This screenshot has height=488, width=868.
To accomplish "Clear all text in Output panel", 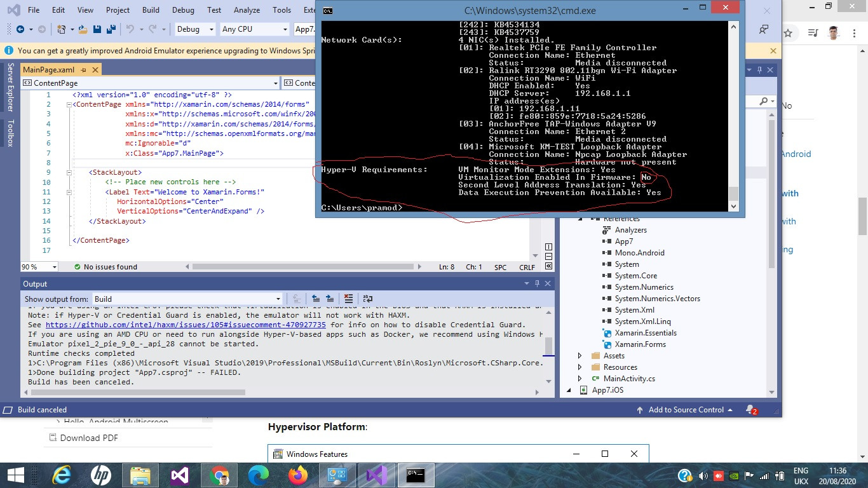I will pyautogui.click(x=348, y=299).
